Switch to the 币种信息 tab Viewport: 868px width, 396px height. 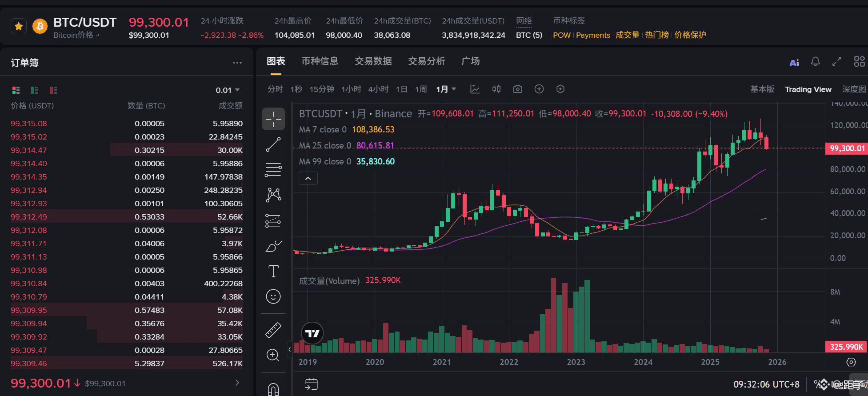(x=320, y=61)
